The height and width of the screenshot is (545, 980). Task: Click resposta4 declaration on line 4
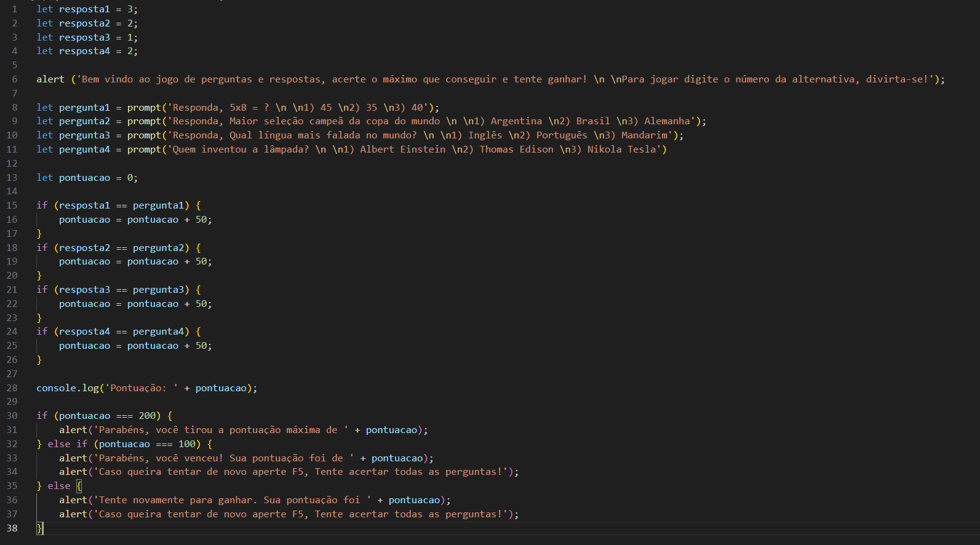[x=84, y=51]
